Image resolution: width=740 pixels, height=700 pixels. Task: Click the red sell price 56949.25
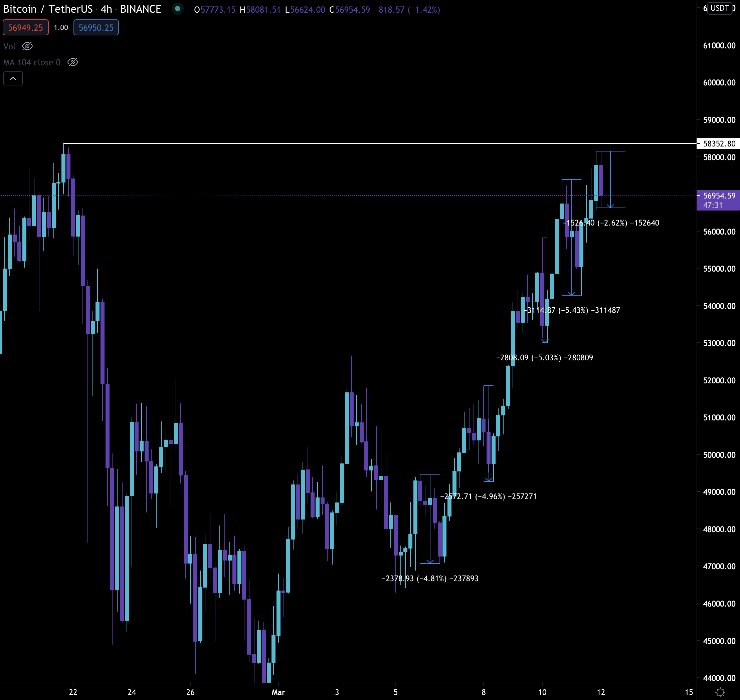(x=25, y=28)
